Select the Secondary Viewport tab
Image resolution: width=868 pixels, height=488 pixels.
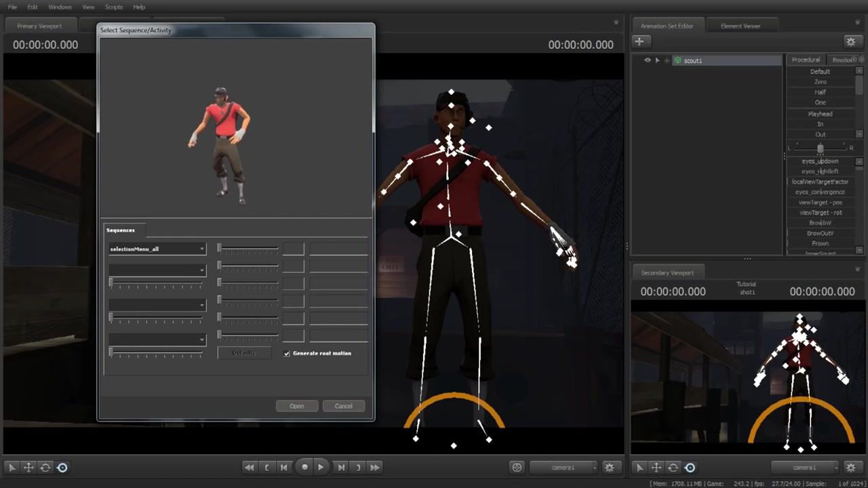pos(667,272)
